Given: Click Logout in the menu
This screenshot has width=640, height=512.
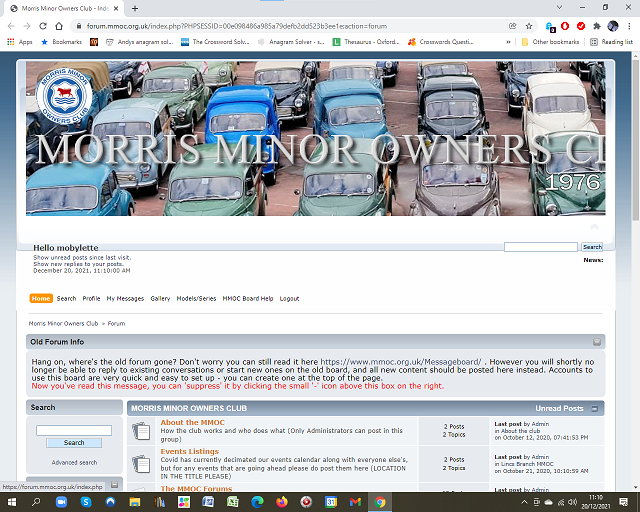Looking at the screenshot, I should coord(289,298).
